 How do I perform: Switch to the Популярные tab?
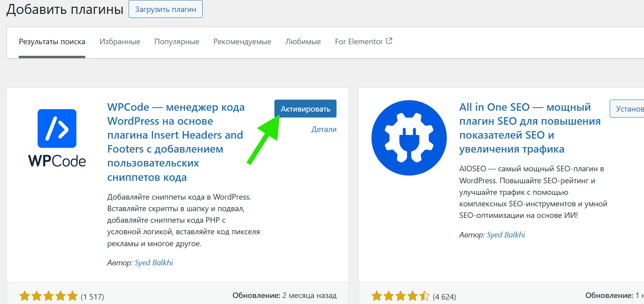point(177,42)
